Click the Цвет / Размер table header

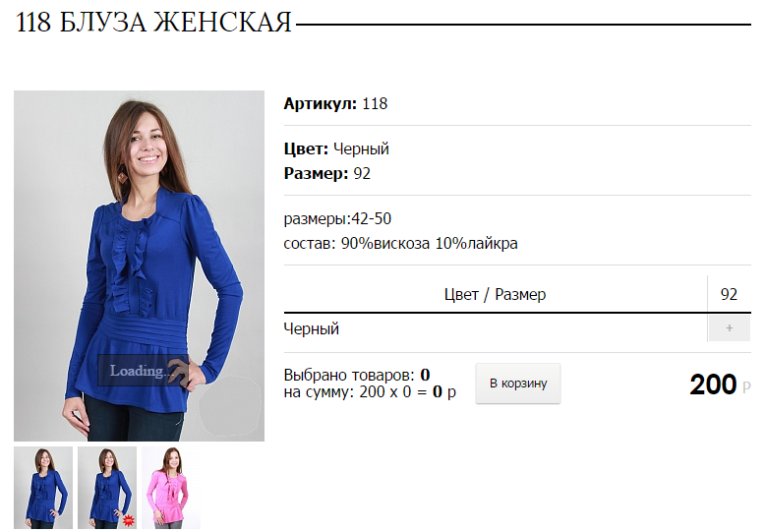[x=495, y=294]
